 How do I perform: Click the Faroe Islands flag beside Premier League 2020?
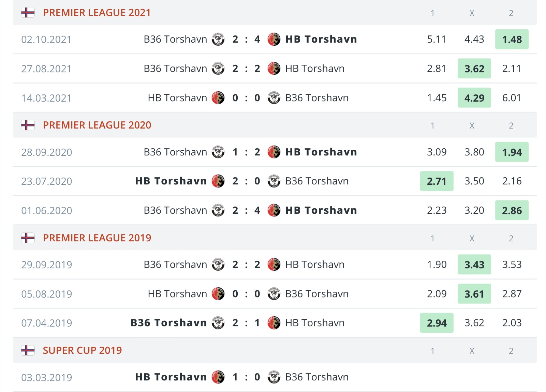tap(28, 125)
